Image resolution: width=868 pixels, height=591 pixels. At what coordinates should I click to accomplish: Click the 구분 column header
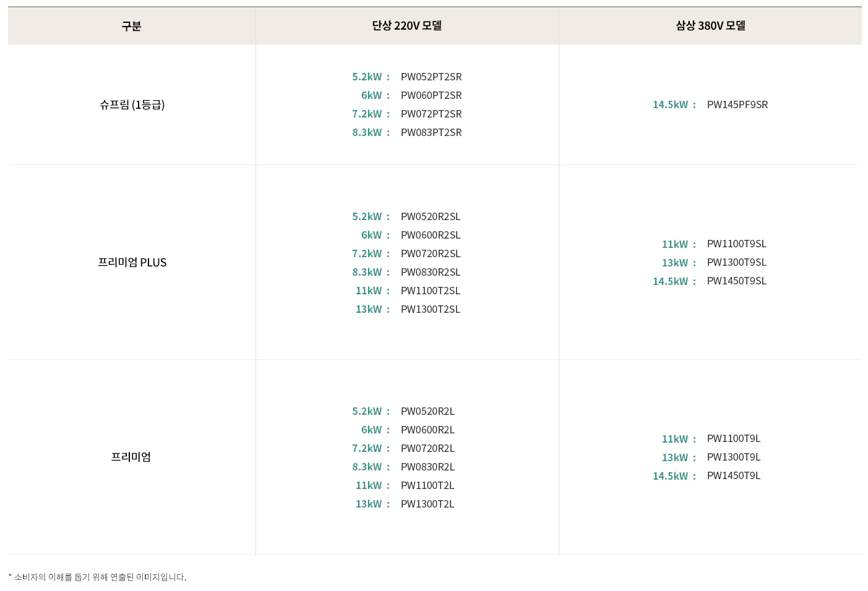pos(131,26)
